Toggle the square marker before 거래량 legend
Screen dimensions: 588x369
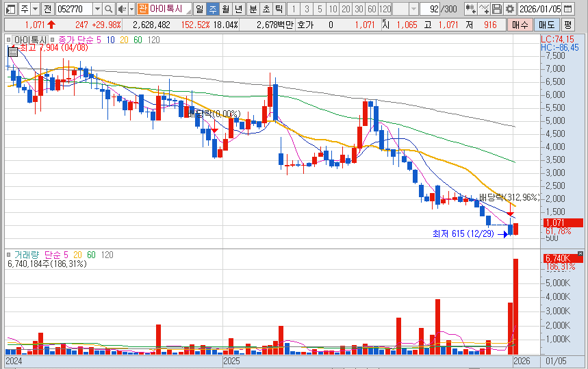click(9, 255)
